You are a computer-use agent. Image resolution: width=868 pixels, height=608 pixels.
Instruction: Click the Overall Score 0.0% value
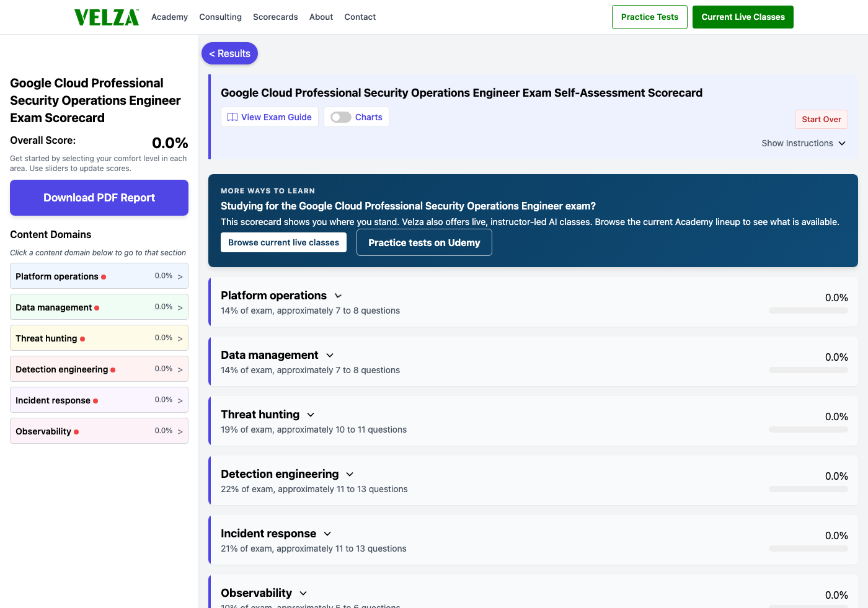click(170, 143)
